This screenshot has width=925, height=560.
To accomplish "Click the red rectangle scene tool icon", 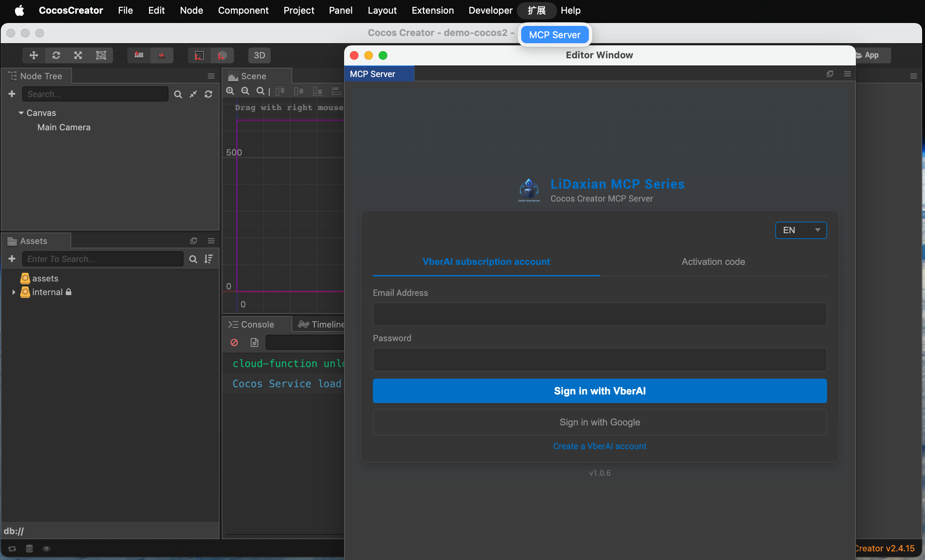I will [x=199, y=55].
